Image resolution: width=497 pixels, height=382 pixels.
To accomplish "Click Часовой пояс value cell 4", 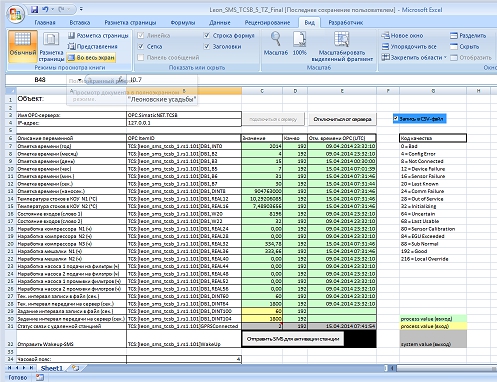I will 184,359.
